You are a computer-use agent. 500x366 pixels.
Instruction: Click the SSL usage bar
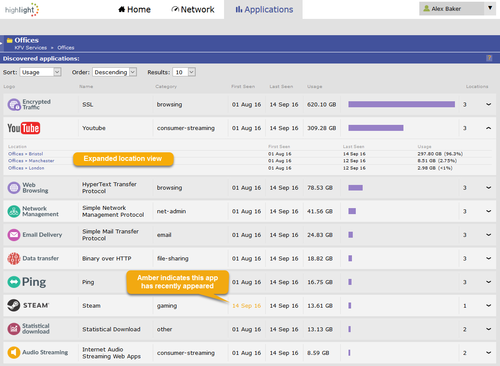pos(402,104)
